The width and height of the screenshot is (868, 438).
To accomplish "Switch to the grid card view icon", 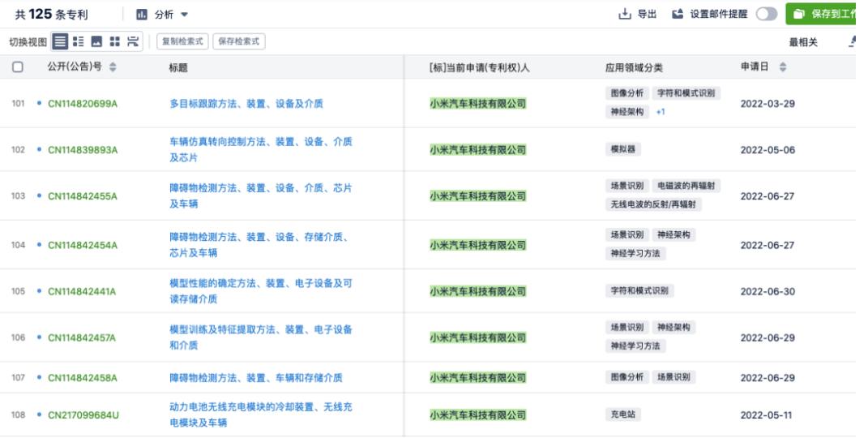I will click(x=115, y=41).
